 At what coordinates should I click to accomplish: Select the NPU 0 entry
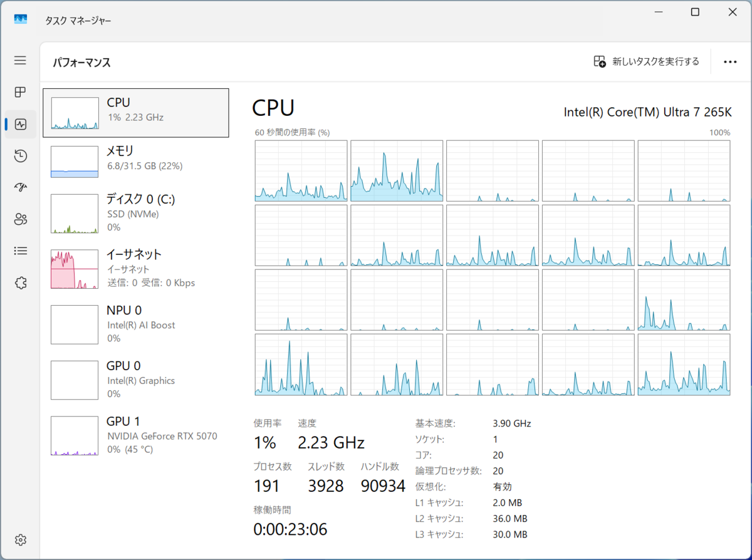coord(136,324)
